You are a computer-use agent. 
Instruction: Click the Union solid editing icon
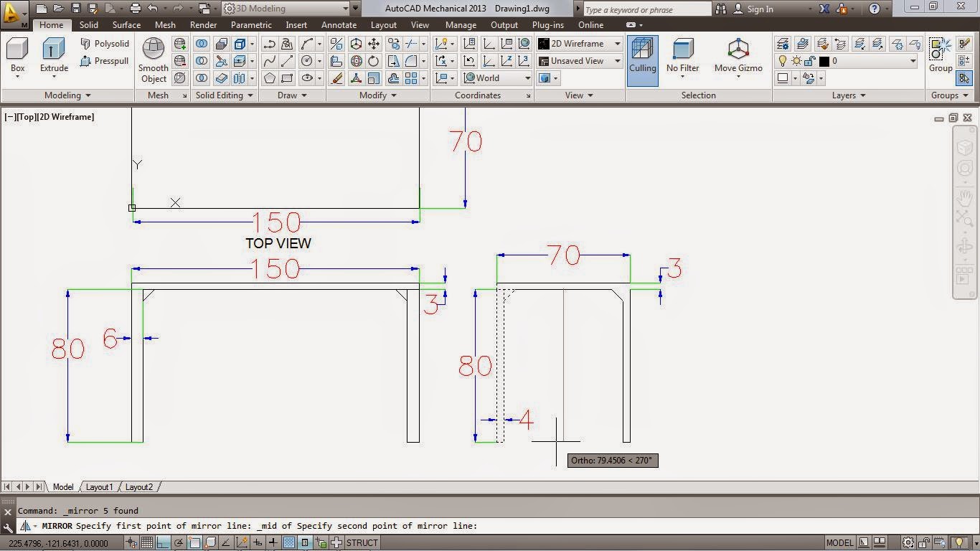pyautogui.click(x=202, y=43)
